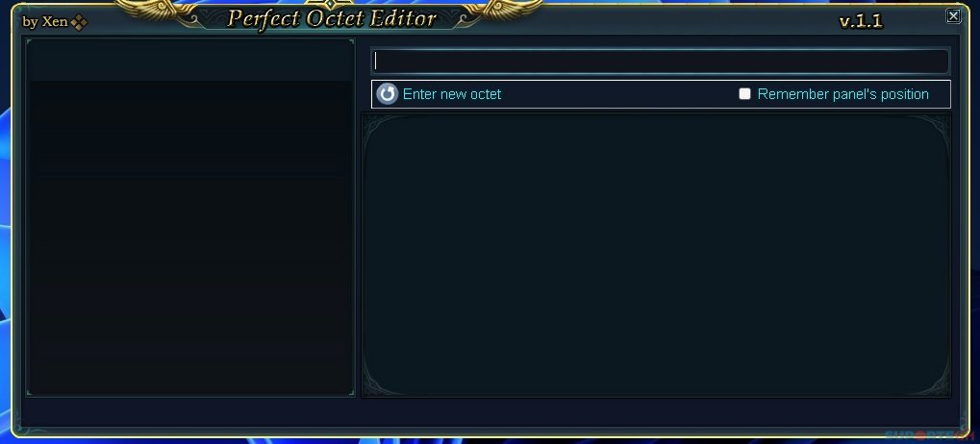Click the Remember panel's position label
980x444 pixels.
click(842, 94)
